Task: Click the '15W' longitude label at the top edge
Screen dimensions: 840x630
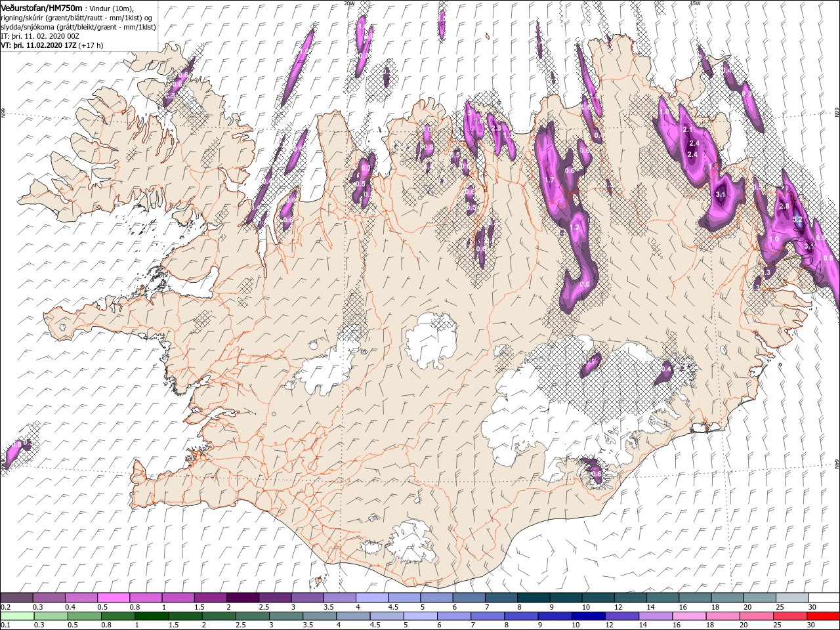Action: pyautogui.click(x=696, y=3)
